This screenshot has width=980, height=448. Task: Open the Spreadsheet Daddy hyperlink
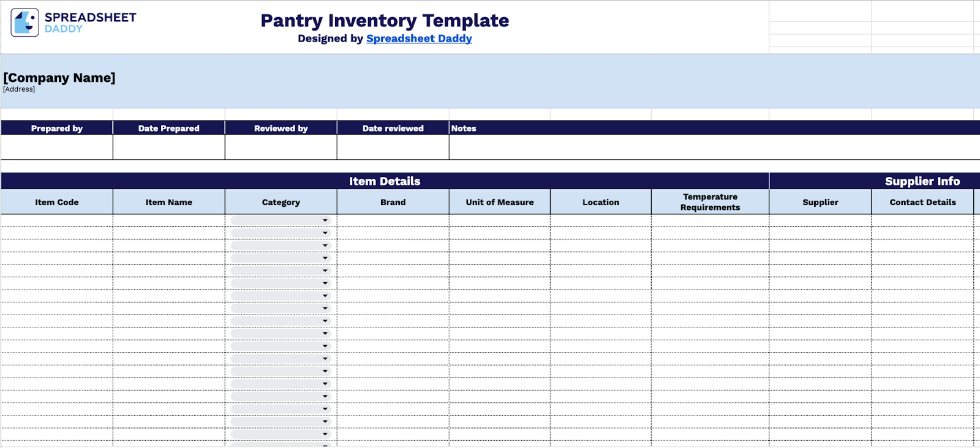(x=419, y=39)
